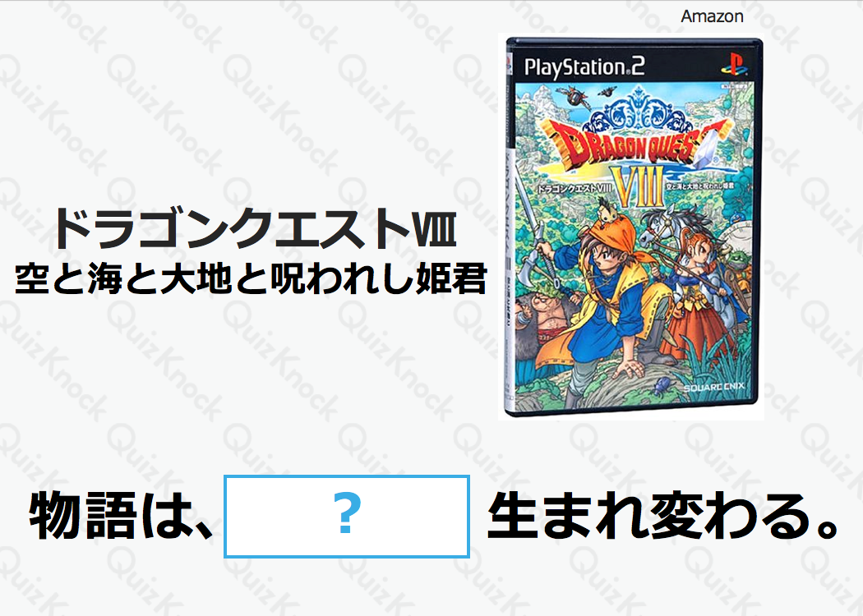Screen dimensions: 863x616
Task: Click the blue question mark
Action: click(347, 514)
